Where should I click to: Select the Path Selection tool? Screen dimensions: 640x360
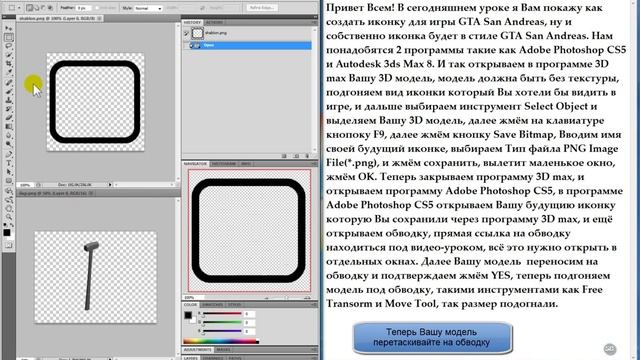(x=8, y=172)
